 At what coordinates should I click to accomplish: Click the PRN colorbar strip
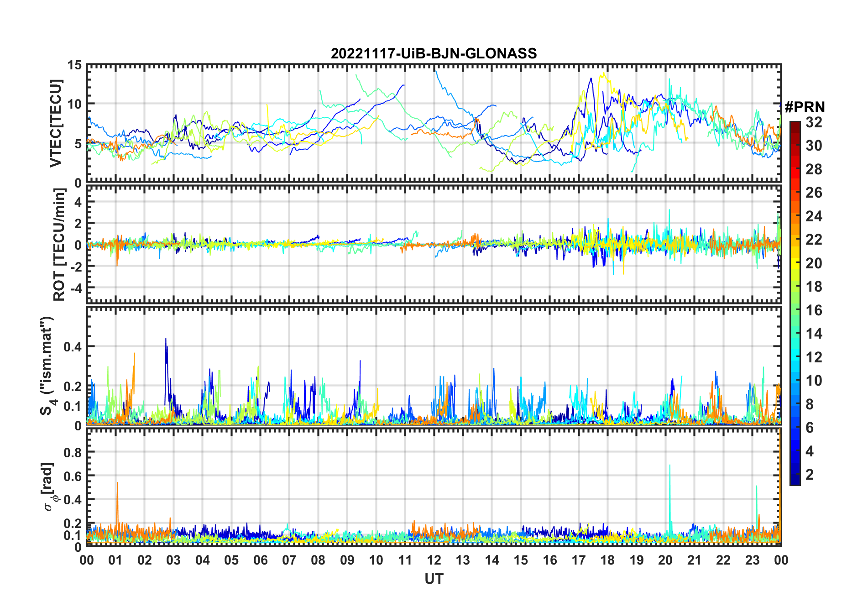pos(795,303)
